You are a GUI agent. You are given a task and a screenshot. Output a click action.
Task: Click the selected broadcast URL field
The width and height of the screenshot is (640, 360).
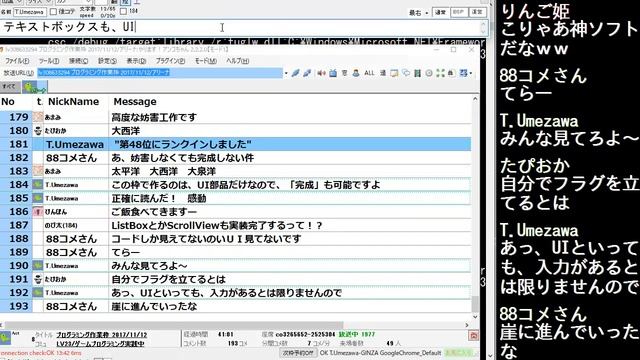click(160, 73)
